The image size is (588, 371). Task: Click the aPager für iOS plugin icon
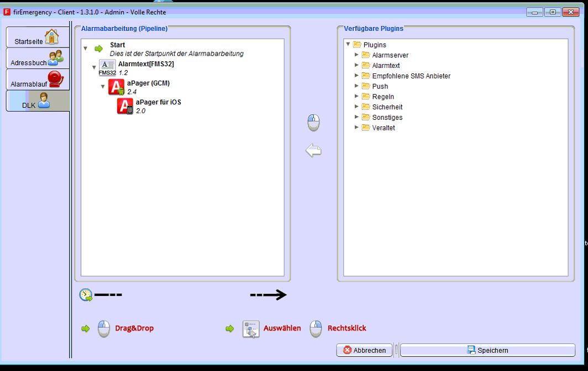coord(125,106)
